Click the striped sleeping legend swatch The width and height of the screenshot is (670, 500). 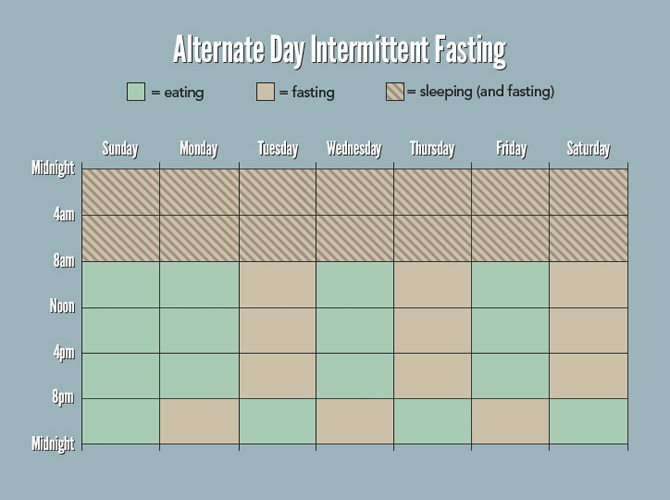click(395, 92)
